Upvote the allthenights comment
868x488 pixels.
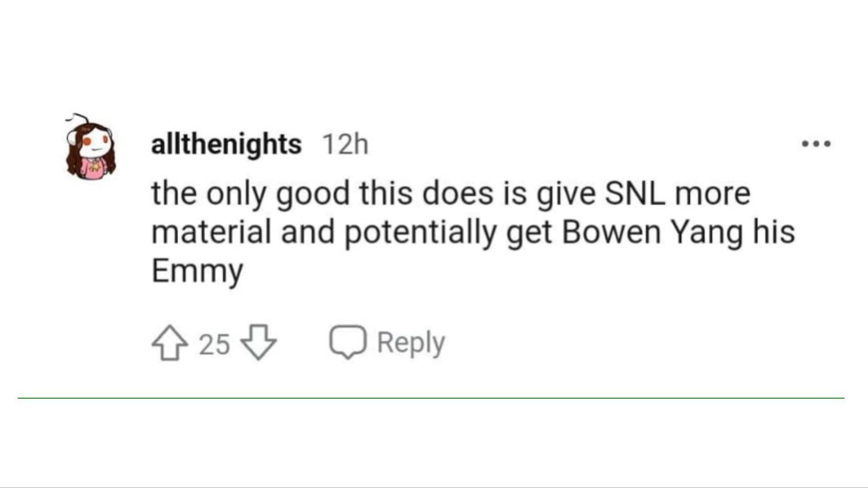coord(170,343)
